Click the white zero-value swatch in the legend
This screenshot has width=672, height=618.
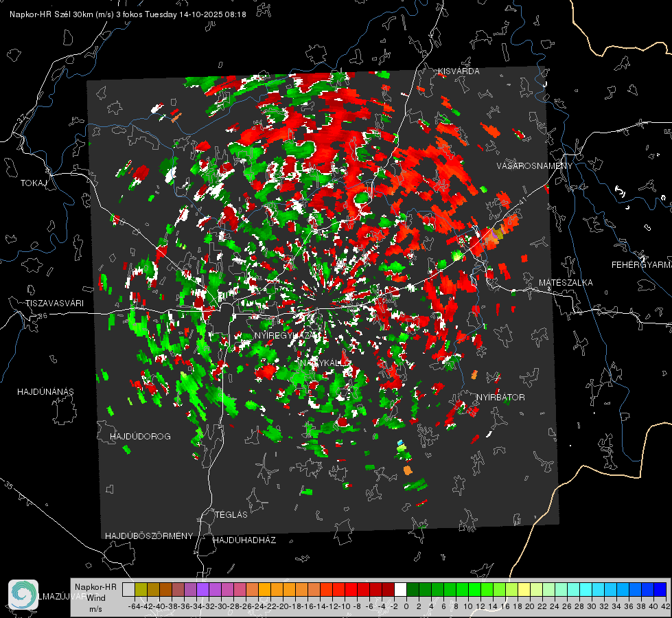tap(400, 589)
